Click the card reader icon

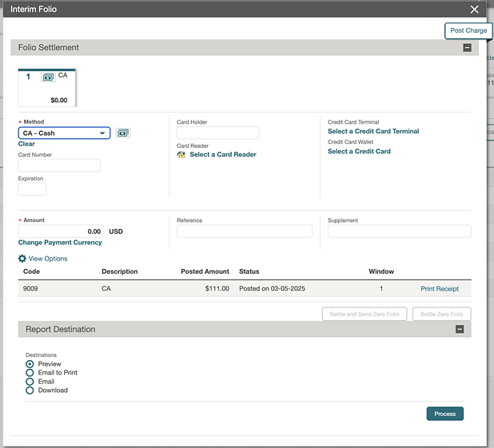click(x=181, y=155)
